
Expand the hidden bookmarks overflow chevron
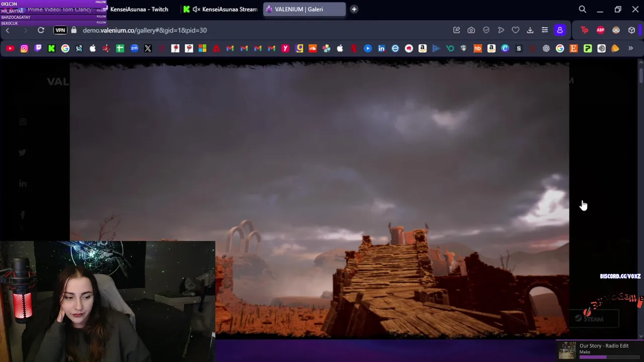click(x=630, y=48)
